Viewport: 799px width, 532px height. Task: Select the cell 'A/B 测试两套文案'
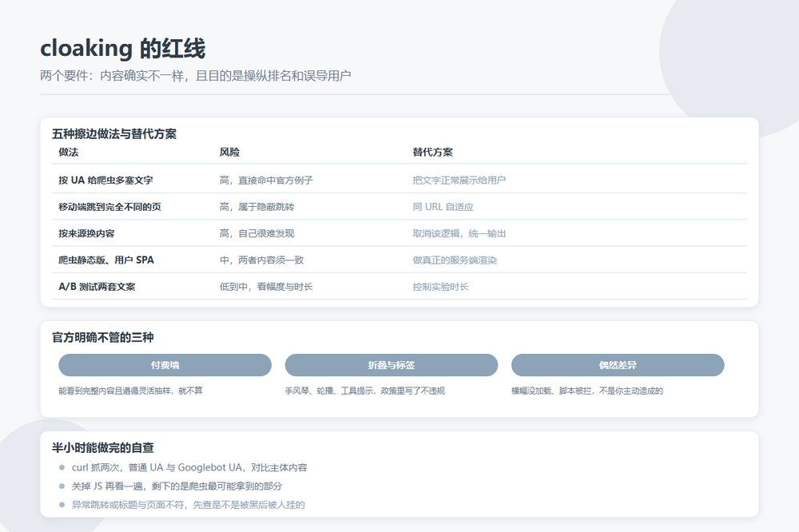point(97,287)
